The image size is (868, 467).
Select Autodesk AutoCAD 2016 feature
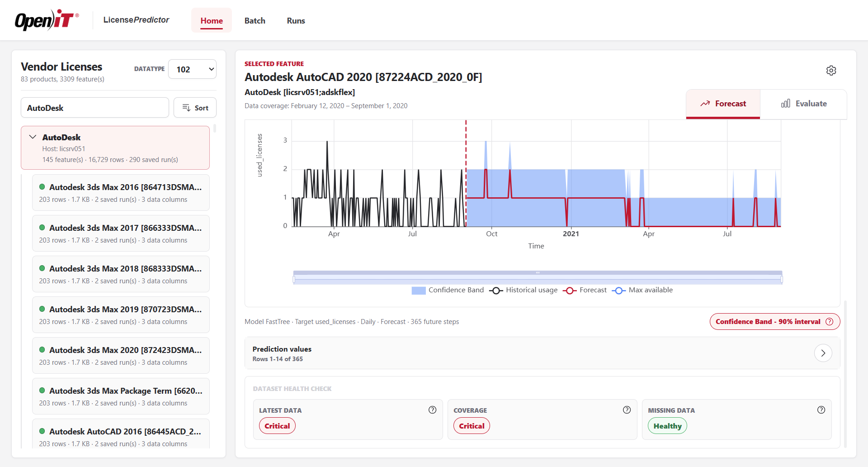[121, 434]
